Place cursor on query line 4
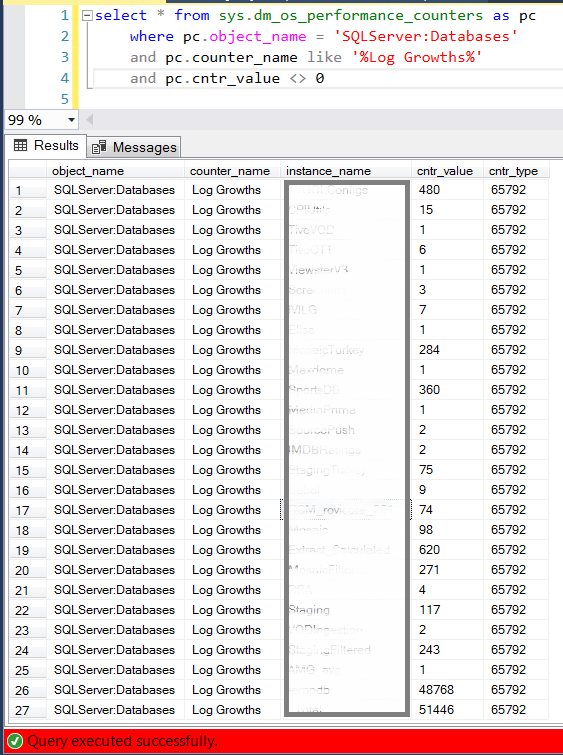The width and height of the screenshot is (563, 755). pos(327,78)
